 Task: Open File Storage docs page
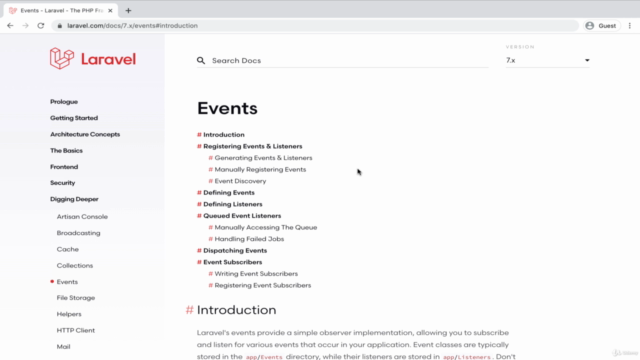[76, 298]
